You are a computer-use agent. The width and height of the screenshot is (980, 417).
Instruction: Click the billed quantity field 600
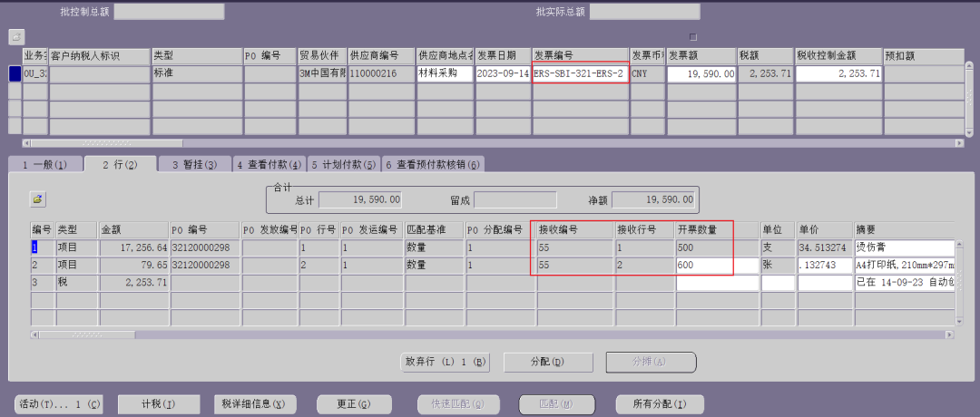[x=716, y=266]
